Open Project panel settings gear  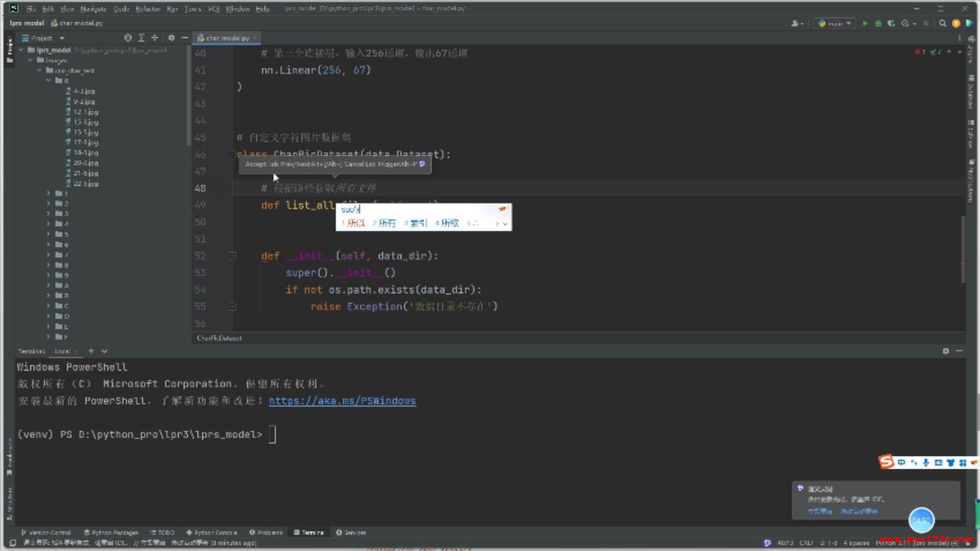(x=171, y=38)
